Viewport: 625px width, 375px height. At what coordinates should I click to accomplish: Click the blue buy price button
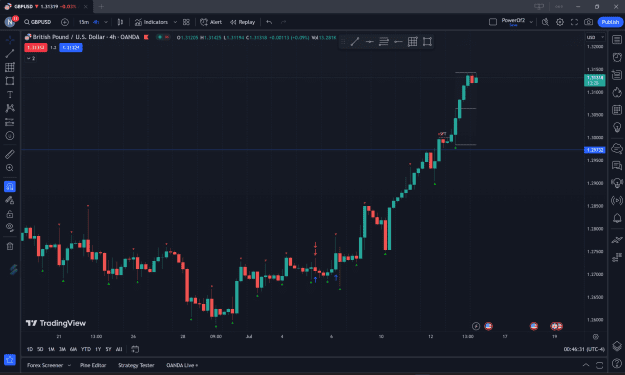pos(71,47)
